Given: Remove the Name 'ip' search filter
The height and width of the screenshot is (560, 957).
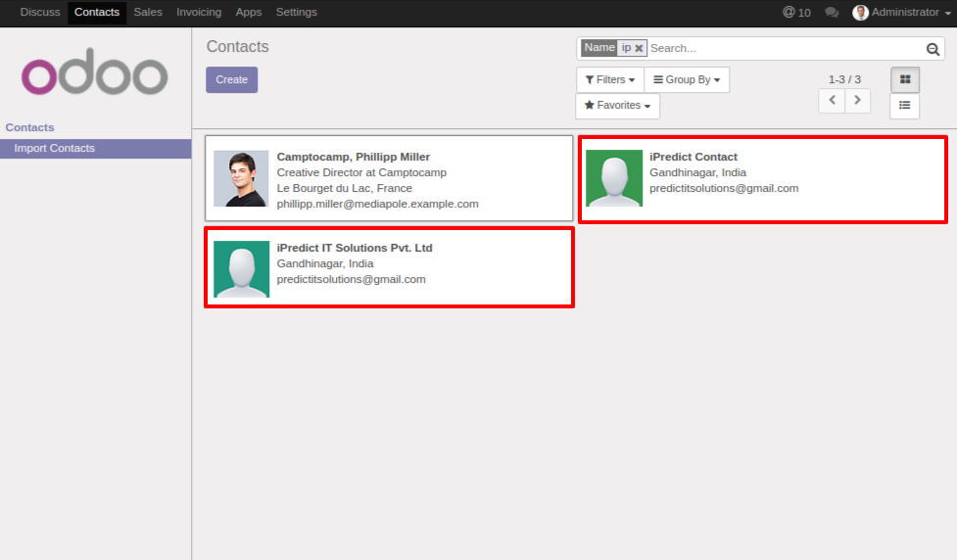Looking at the screenshot, I should click(x=639, y=48).
